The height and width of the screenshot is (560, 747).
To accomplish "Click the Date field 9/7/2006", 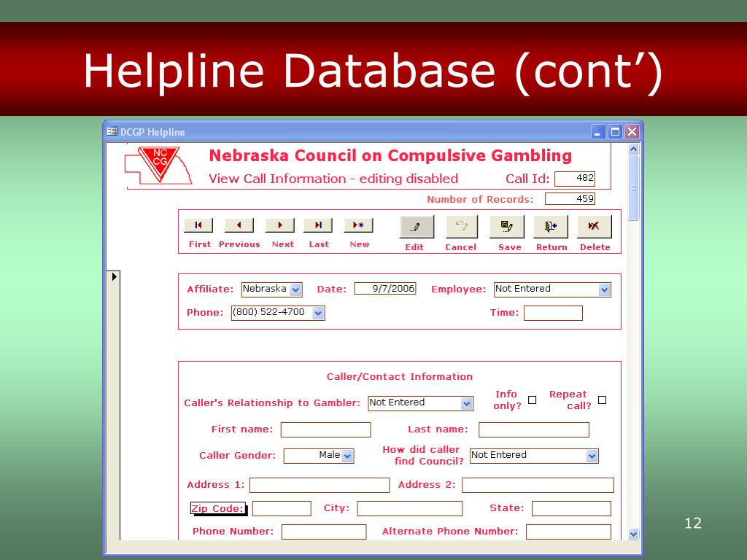I will 385,289.
